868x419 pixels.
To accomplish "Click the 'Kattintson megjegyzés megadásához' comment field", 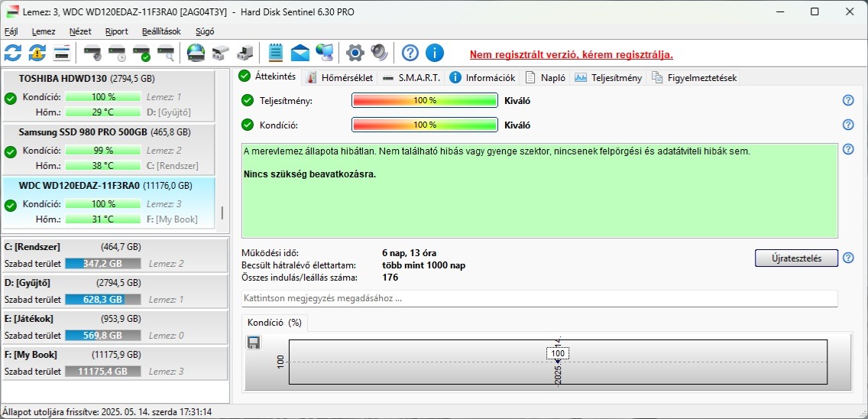I will point(539,298).
